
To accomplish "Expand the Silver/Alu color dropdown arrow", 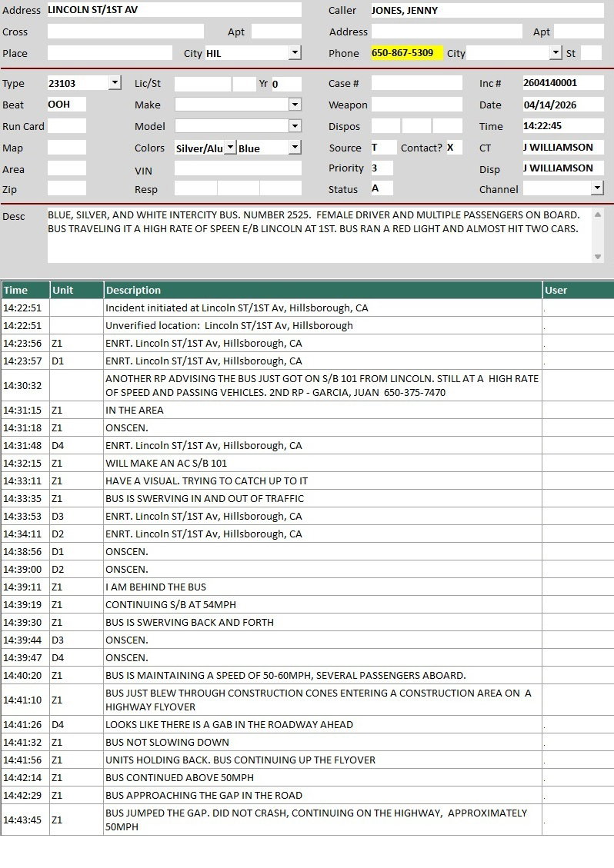I will coord(229,148).
